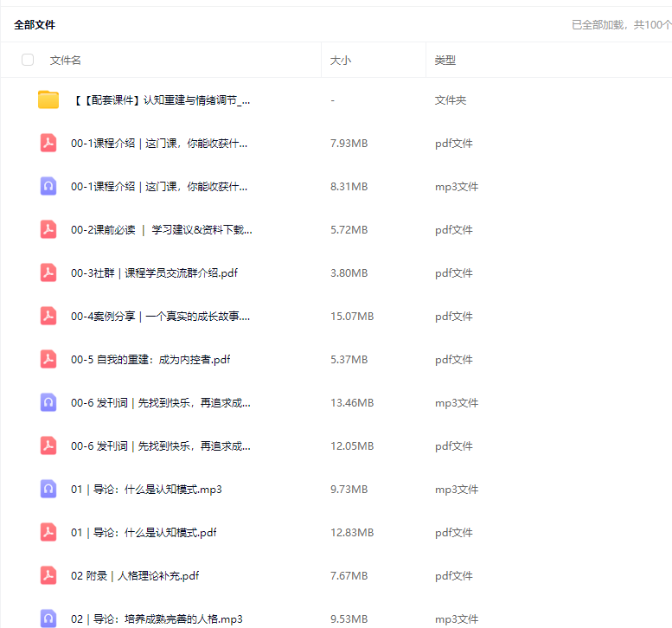Viewport: 672px width, 628px height.
Task: Click the PDF icon for 00-4案例分享
Action: point(48,316)
